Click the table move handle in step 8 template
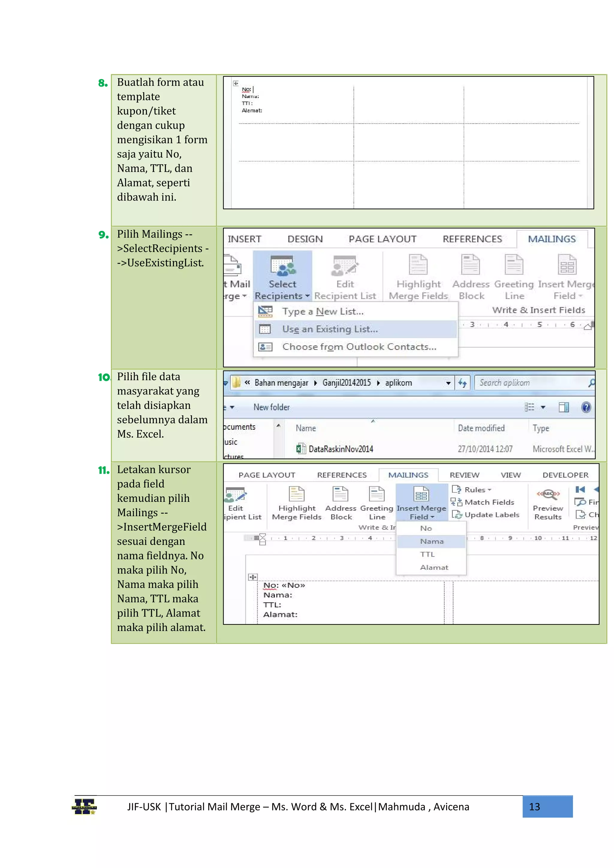The image size is (614, 868). (x=236, y=83)
